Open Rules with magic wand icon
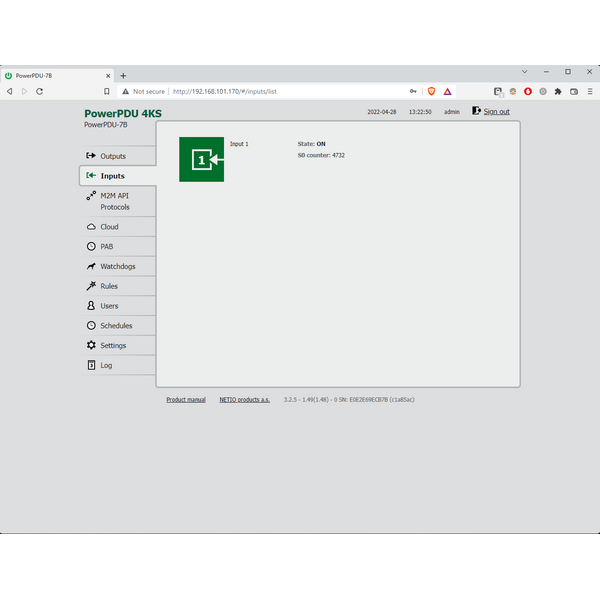Screen dimensions: 600x600 pos(91,286)
